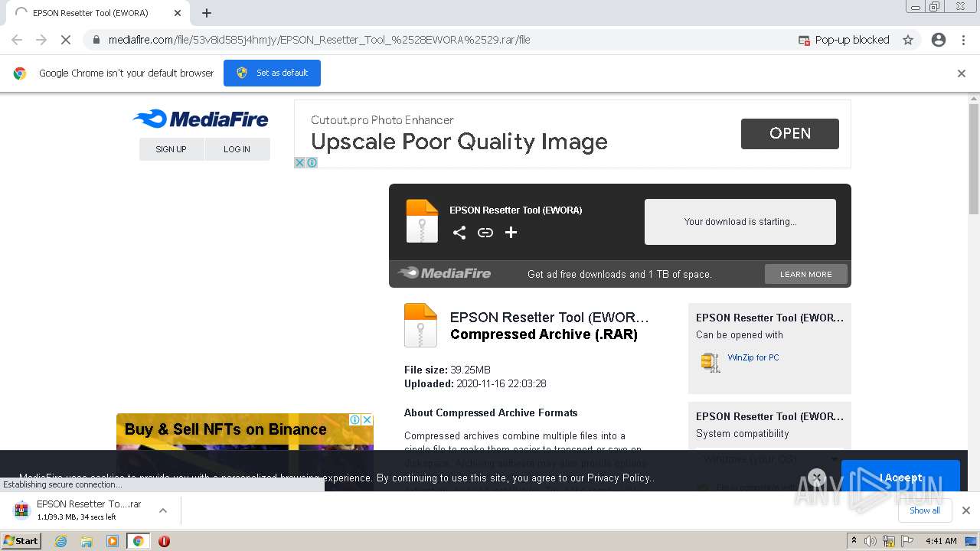Open media player from taskbar

113,541
